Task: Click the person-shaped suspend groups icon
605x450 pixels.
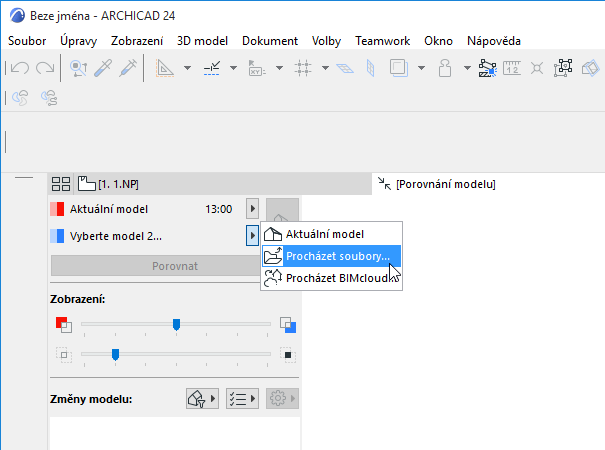Action: coord(445,68)
